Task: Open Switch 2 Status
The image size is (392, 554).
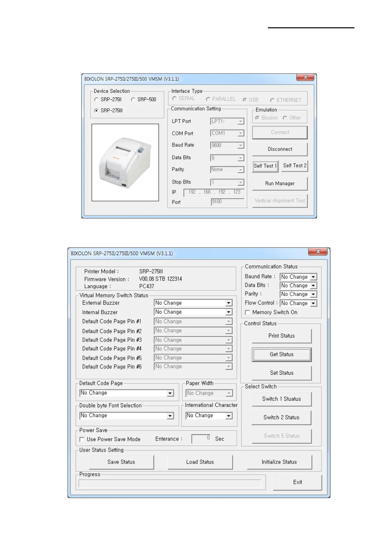Action: pos(281,417)
